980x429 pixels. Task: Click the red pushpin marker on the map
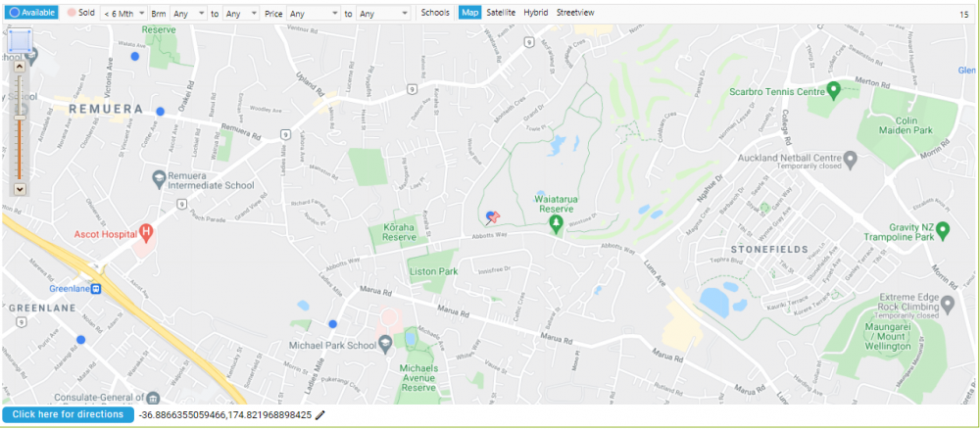tap(494, 217)
